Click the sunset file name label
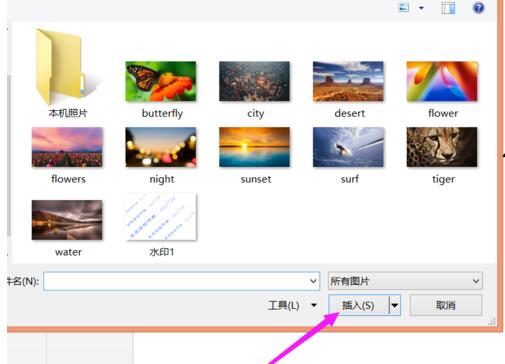The height and width of the screenshot is (364, 505). [x=256, y=179]
